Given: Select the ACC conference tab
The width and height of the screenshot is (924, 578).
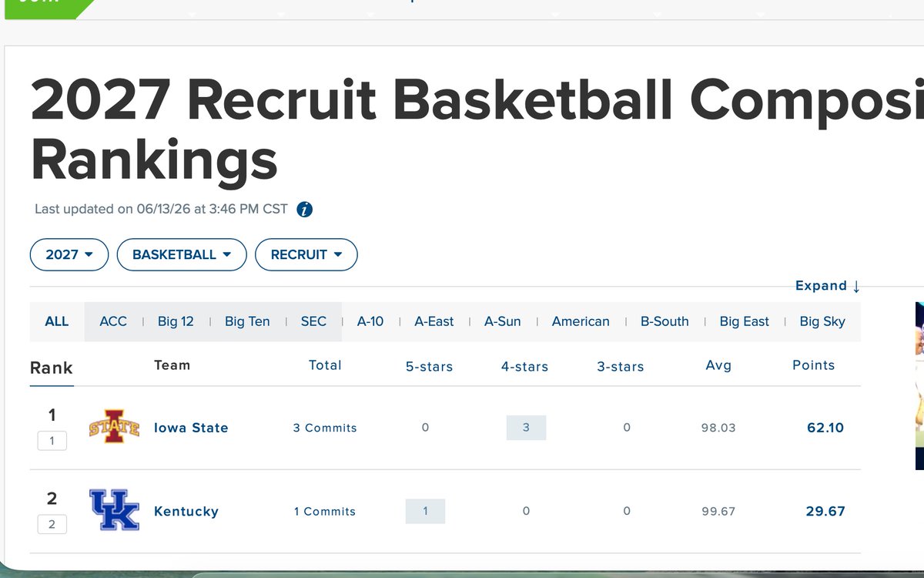Looking at the screenshot, I should point(113,321).
